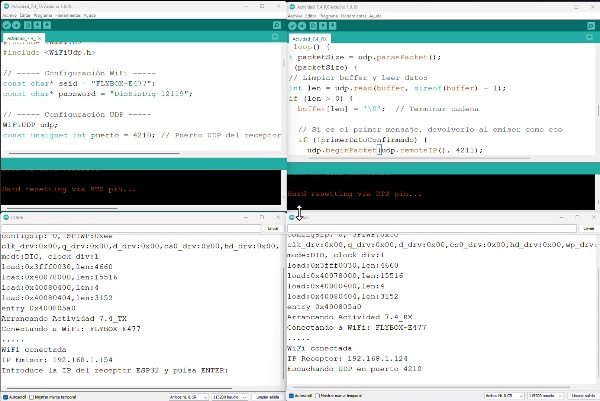Toggle Autoscroll in right serial monitor

pyautogui.click(x=291, y=396)
